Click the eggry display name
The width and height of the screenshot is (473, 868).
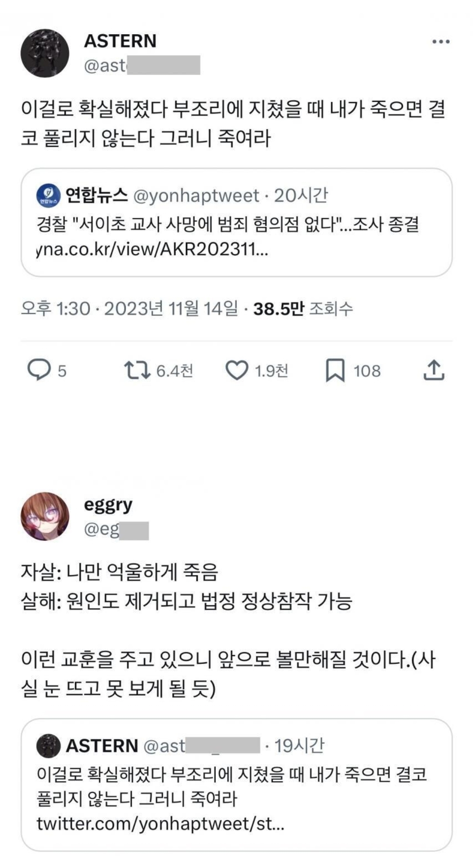pos(108,505)
